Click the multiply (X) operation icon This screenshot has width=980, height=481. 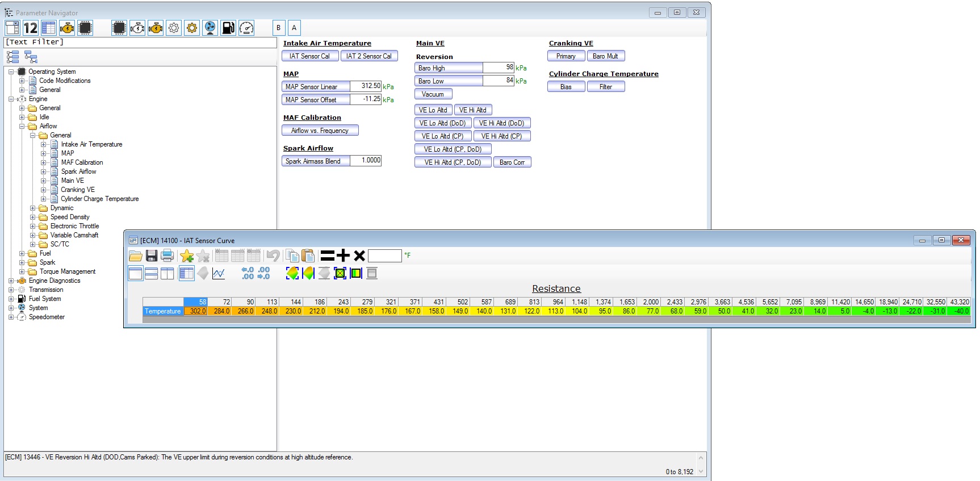[x=359, y=256]
